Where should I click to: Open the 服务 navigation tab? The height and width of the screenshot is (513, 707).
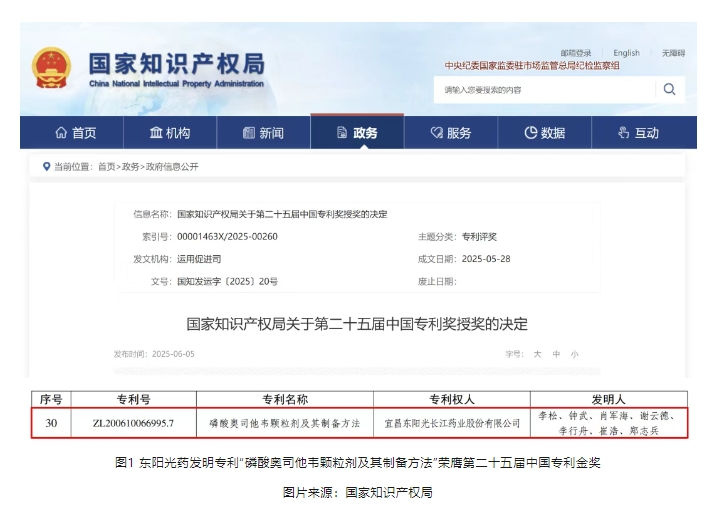point(451,133)
